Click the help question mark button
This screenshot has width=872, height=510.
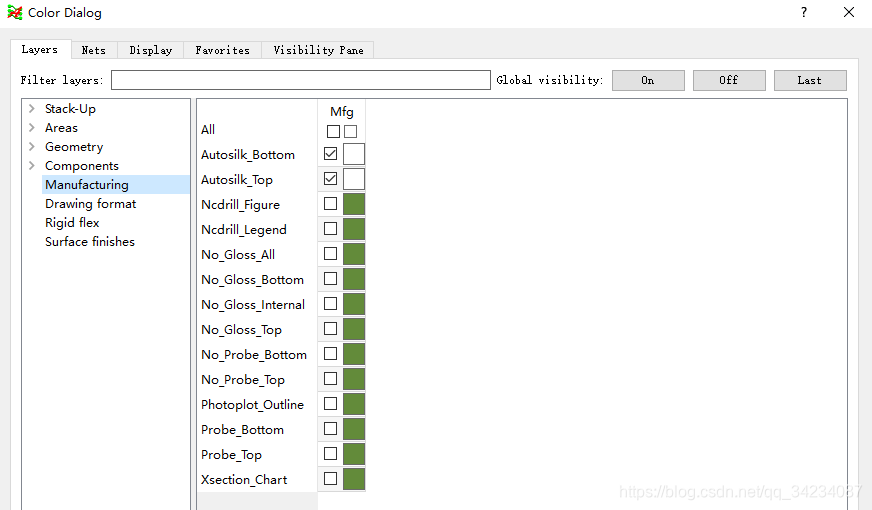pyautogui.click(x=803, y=13)
